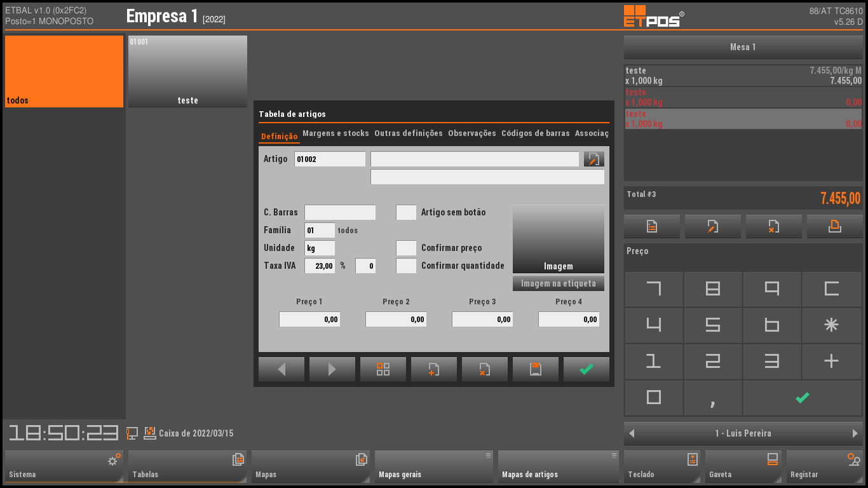Click the new article icon with the plus sign
This screenshot has height=488, width=868.
click(433, 369)
